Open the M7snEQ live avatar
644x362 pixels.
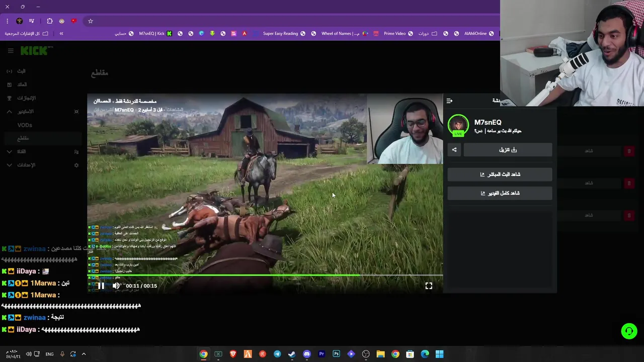pyautogui.click(x=458, y=125)
